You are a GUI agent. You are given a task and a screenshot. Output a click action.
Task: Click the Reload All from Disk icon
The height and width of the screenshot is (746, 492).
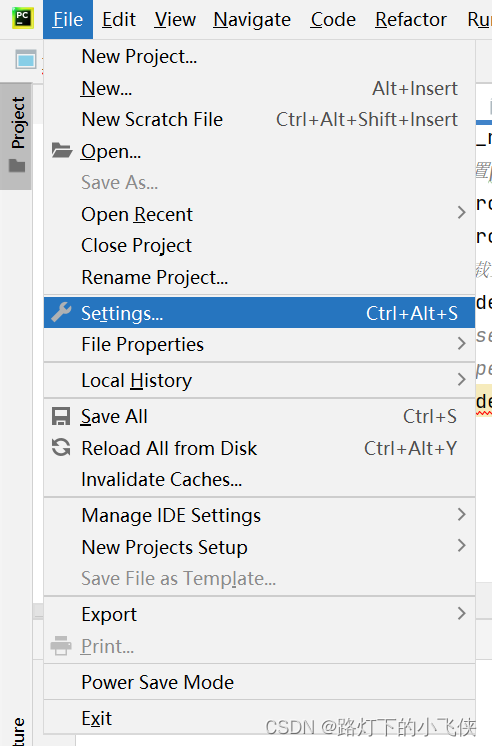pos(61,448)
